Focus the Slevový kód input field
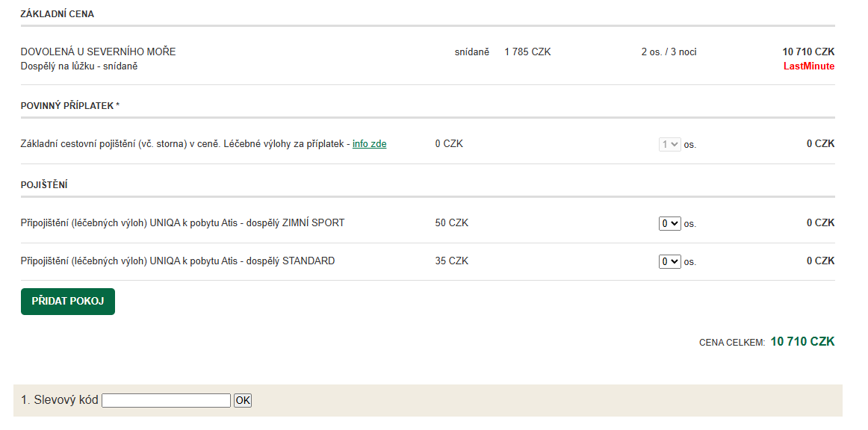868x430 pixels. pyautogui.click(x=166, y=401)
